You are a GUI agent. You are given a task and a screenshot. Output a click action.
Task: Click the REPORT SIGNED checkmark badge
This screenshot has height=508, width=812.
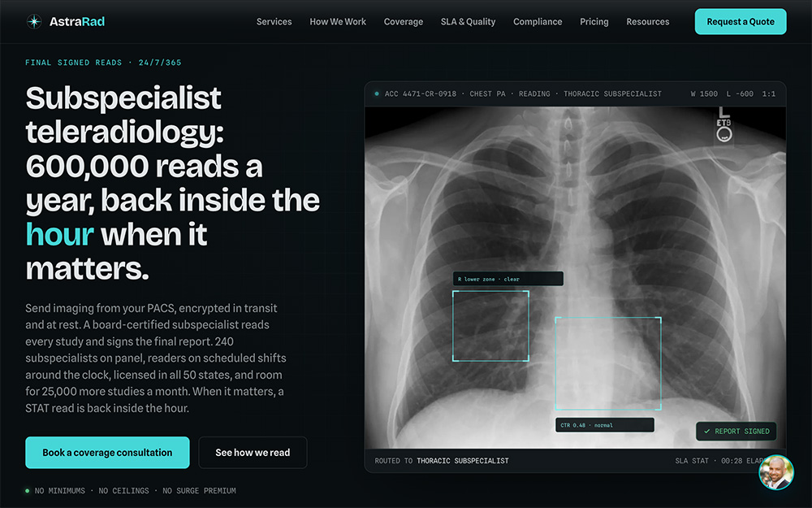point(736,432)
